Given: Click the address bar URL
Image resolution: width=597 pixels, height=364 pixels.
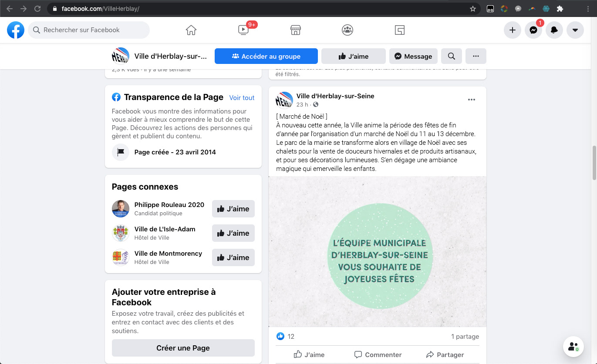Looking at the screenshot, I should tap(100, 9).
